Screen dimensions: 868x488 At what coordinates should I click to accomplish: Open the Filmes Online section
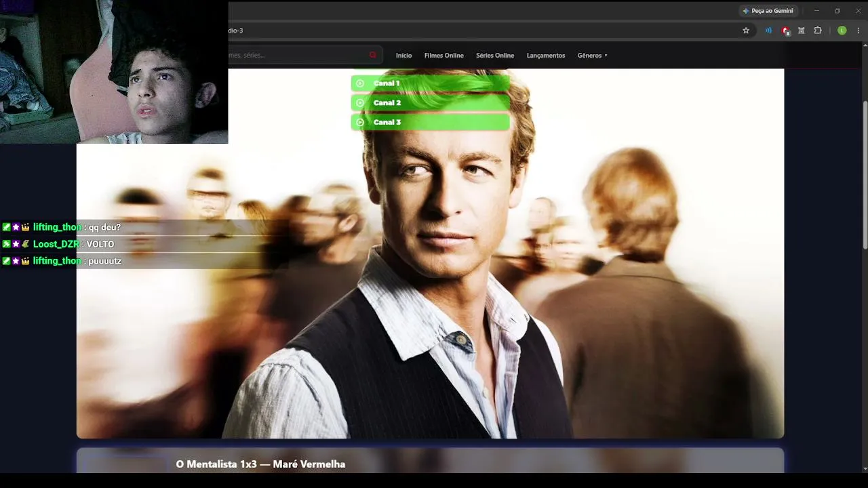tap(444, 56)
